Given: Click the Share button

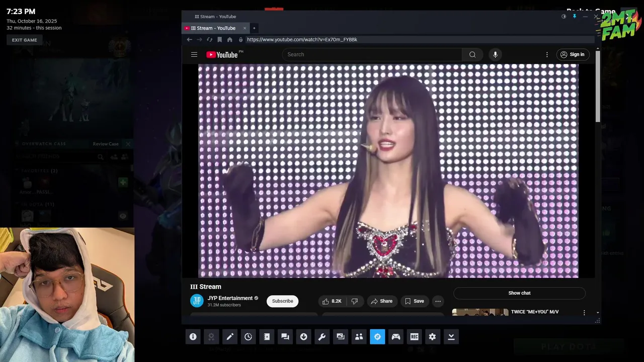Looking at the screenshot, I should tap(382, 301).
